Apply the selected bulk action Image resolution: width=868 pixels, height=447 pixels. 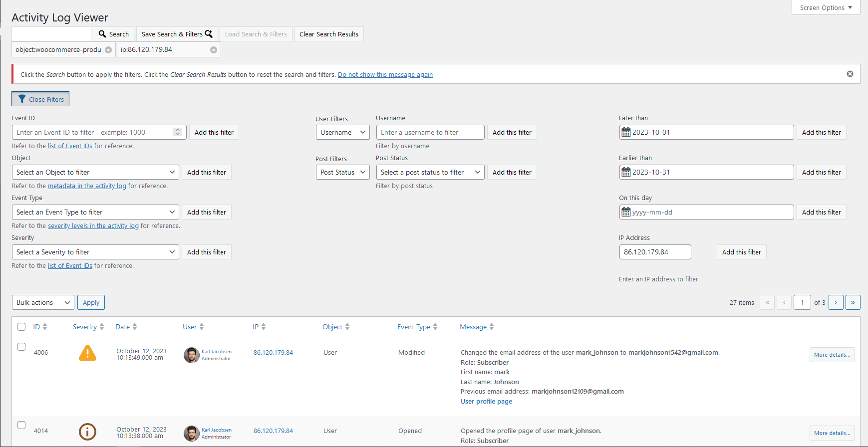coord(91,302)
